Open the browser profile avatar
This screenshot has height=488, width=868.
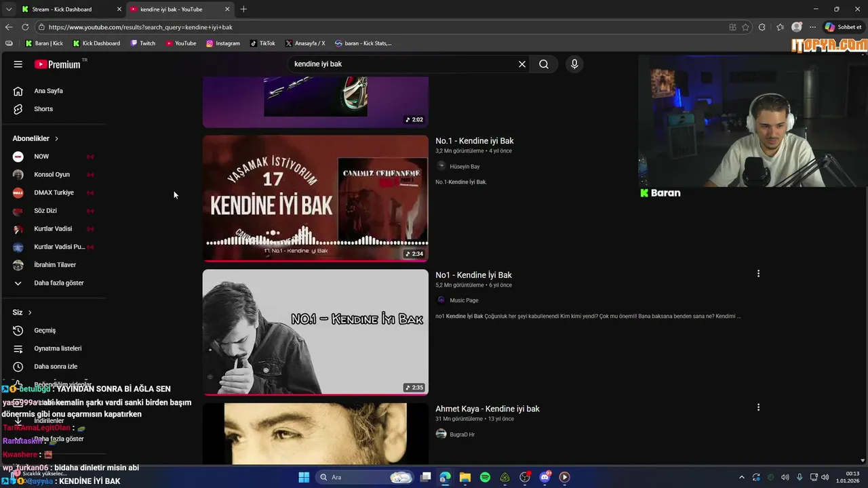pyautogui.click(x=797, y=27)
